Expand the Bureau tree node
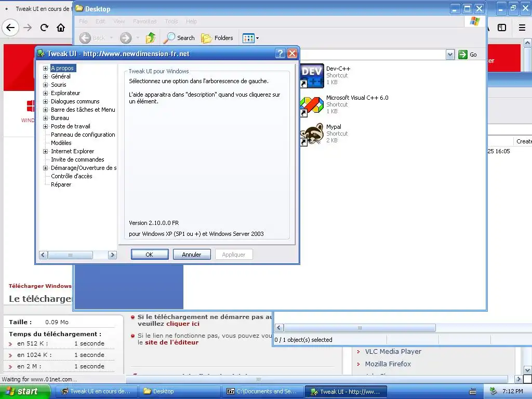Viewport: 532px width, 399px height. pyautogui.click(x=46, y=118)
